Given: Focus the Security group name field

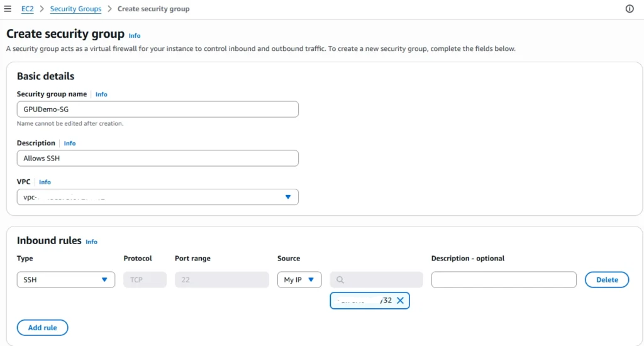Looking at the screenshot, I should pyautogui.click(x=158, y=109).
